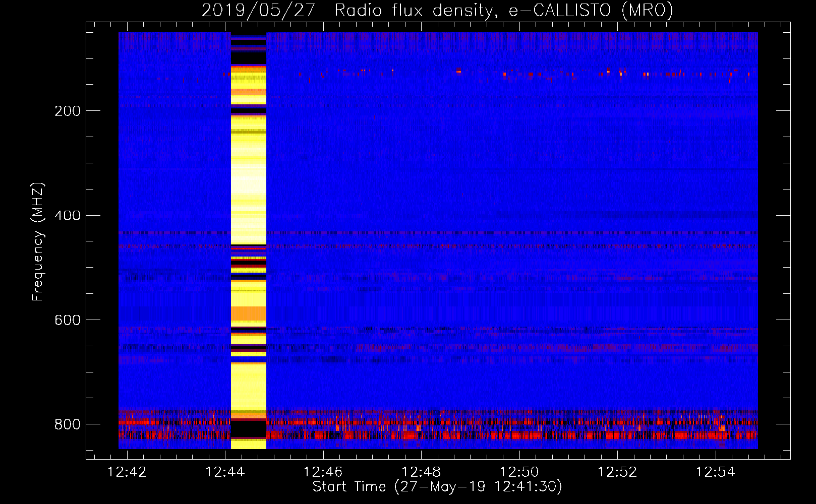Screen dimensions: 816x504
Task: Click the plot title '2019/05/27 Radio flux density'
Action: point(437,10)
